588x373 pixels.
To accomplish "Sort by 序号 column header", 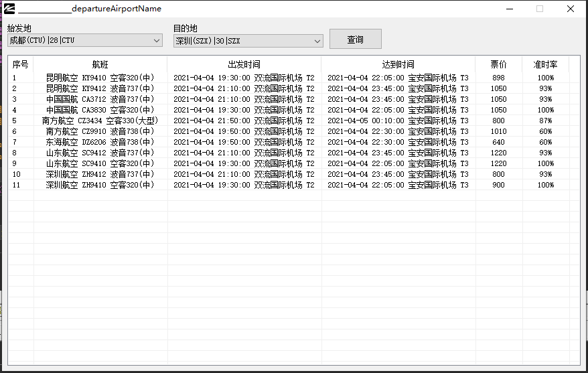I will [21, 64].
